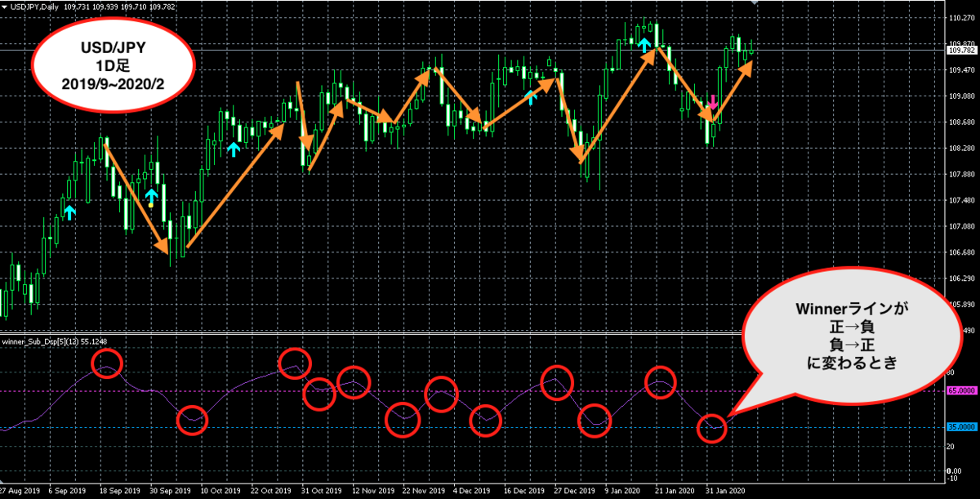Click the 107.080 price scale label
The width and height of the screenshot is (980, 499).
click(960, 227)
